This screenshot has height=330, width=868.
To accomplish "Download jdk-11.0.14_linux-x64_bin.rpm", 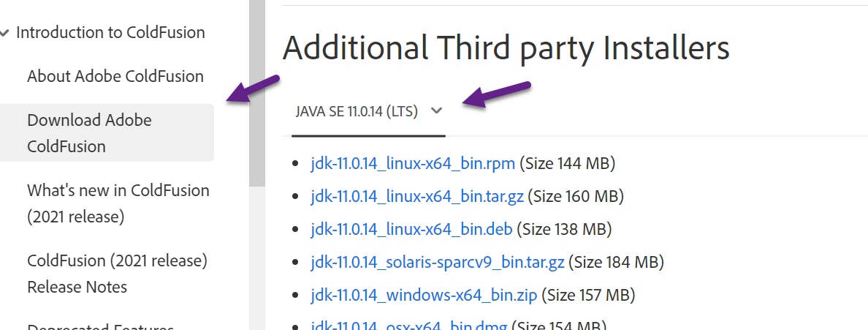I will (x=413, y=162).
